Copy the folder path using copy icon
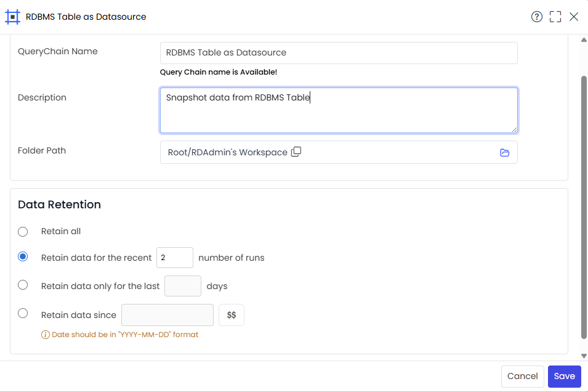This screenshot has width=588, height=392. (x=296, y=152)
